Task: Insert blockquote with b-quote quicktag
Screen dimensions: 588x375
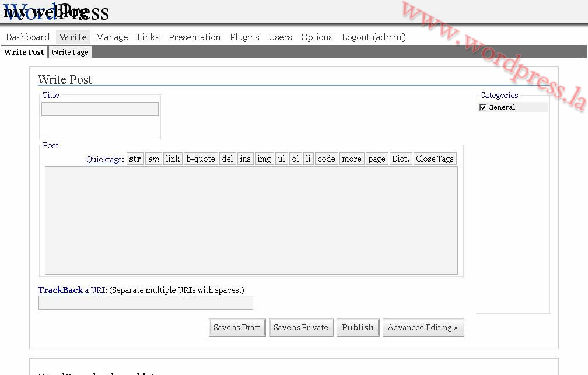Action: [201, 159]
